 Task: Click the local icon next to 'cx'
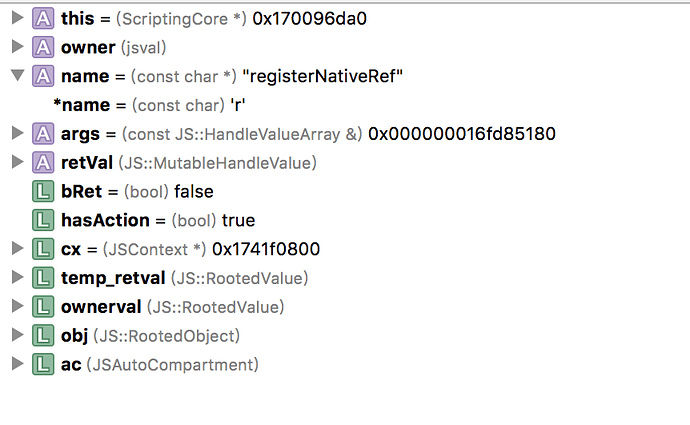click(x=43, y=249)
